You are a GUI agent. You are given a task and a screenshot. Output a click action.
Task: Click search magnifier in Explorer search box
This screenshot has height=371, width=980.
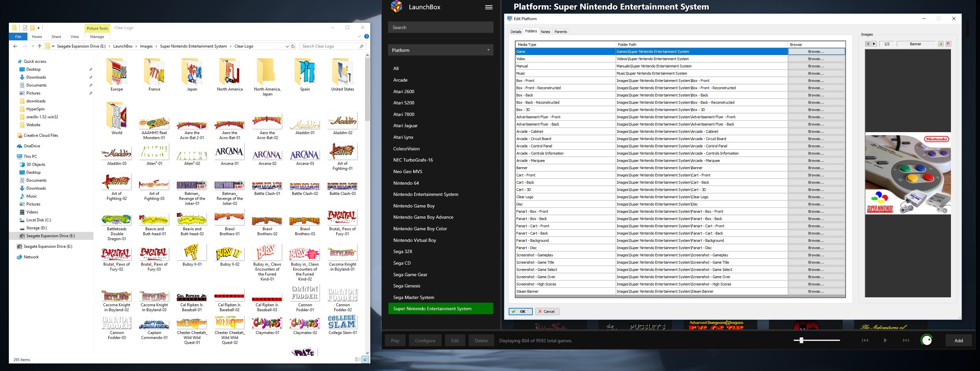click(361, 46)
